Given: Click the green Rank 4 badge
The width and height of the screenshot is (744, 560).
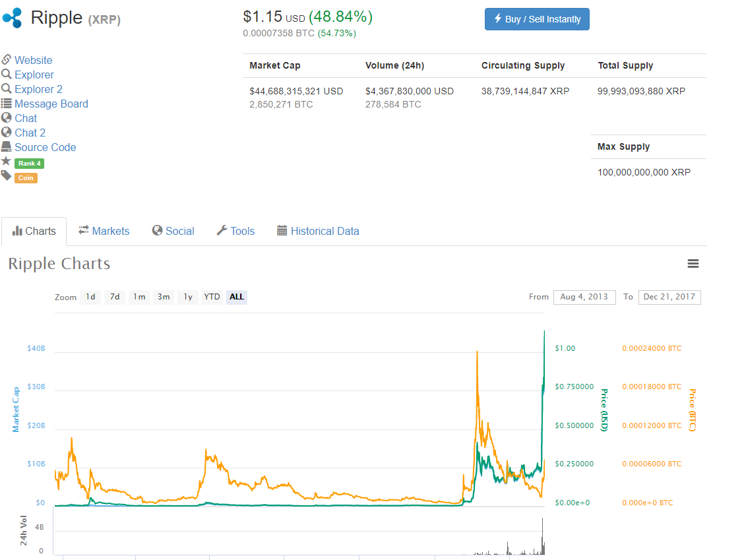Looking at the screenshot, I should (30, 164).
